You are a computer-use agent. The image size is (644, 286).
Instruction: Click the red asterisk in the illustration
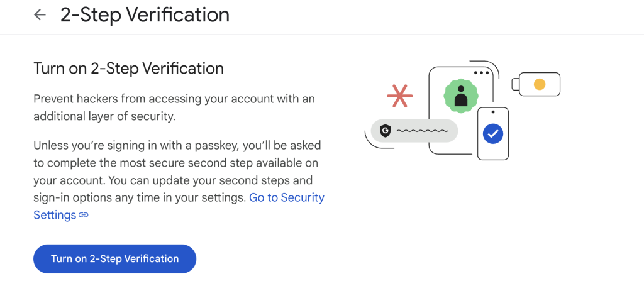pos(399,96)
